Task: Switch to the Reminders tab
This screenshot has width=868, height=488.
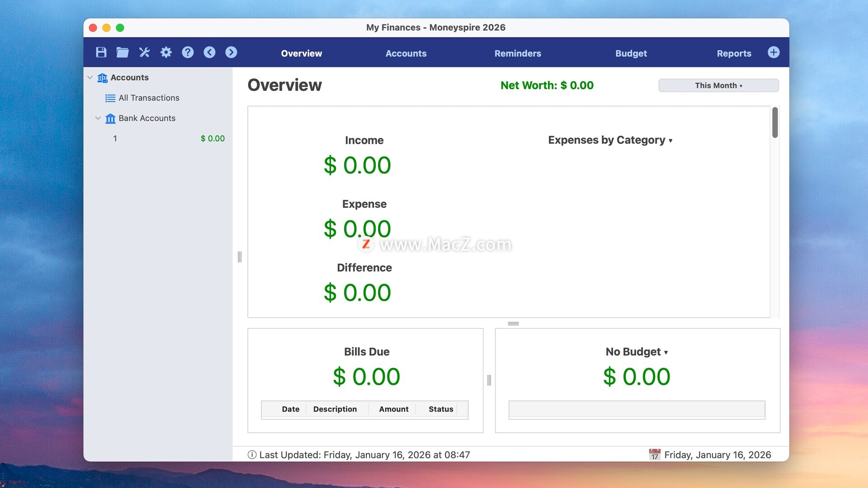Action: tap(517, 53)
